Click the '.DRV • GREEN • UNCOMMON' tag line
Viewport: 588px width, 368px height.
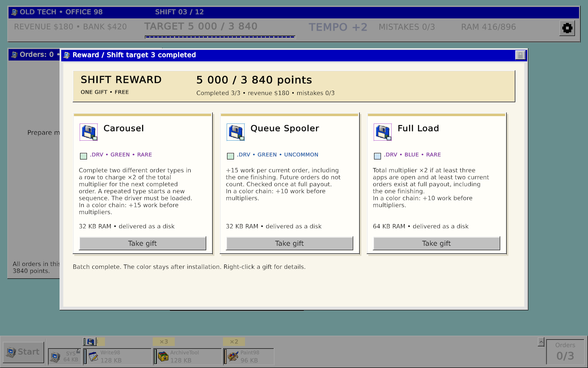278,155
